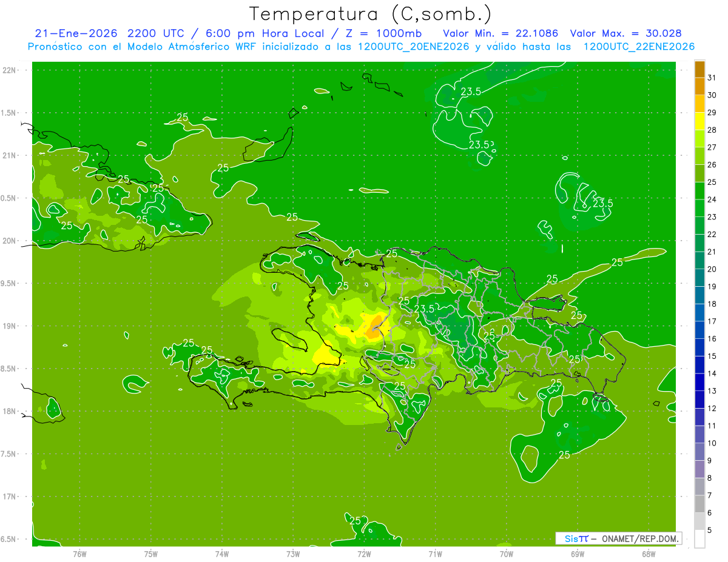The height and width of the screenshot is (562, 728).
Task: Select the "73W" longitude axis label
Action: coord(293,554)
